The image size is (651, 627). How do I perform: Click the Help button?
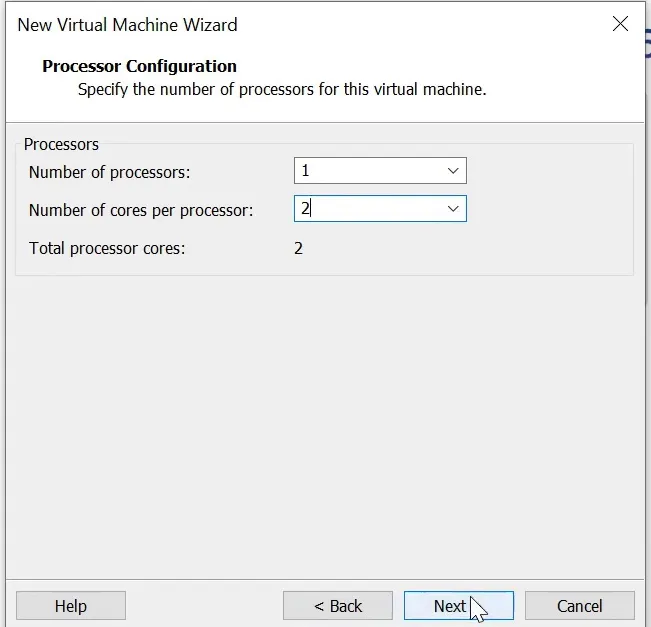click(x=71, y=606)
